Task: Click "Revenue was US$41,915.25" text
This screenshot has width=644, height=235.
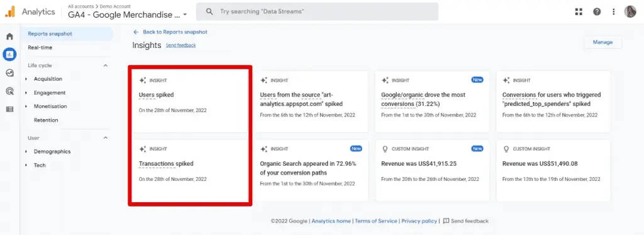Action: (x=419, y=164)
